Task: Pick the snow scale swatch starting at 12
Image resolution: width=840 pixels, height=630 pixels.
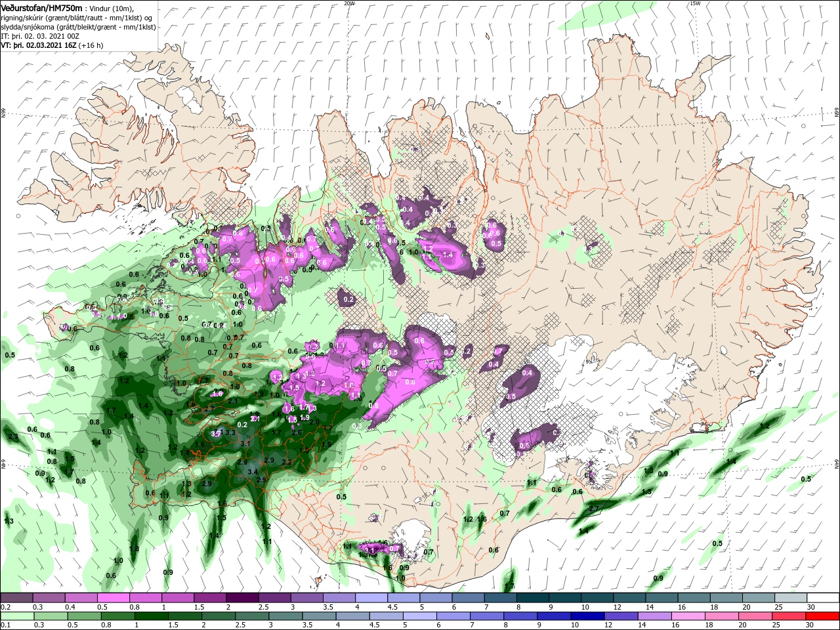Action: (x=629, y=598)
